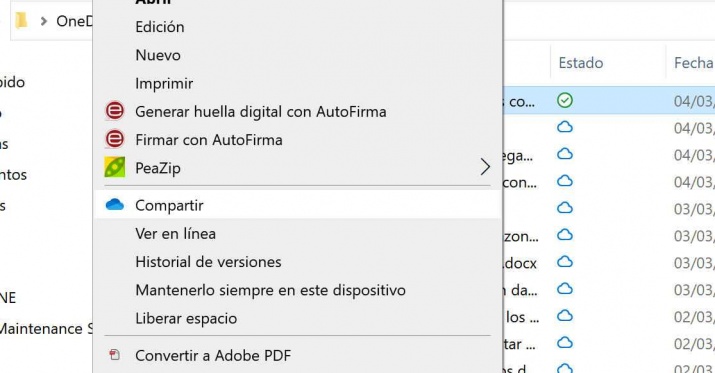This screenshot has width=715, height=373.
Task: Expand the breadcrumb chevron before OneDrive
Action: click(x=44, y=21)
